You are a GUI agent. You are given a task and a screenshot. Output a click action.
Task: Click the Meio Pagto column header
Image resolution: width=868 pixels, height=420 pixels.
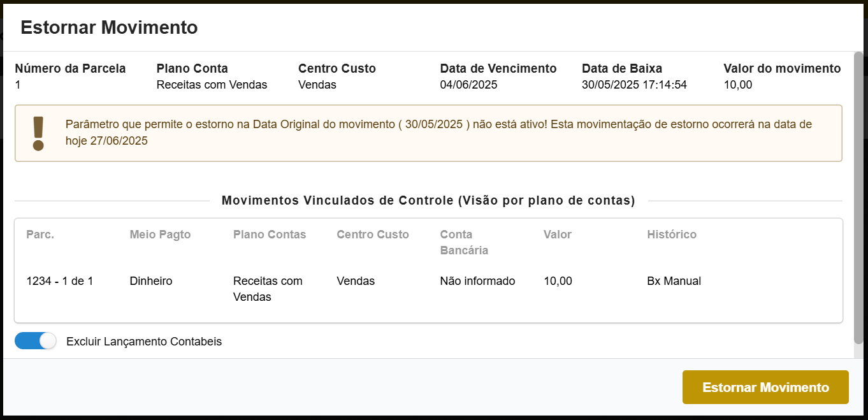coord(159,235)
